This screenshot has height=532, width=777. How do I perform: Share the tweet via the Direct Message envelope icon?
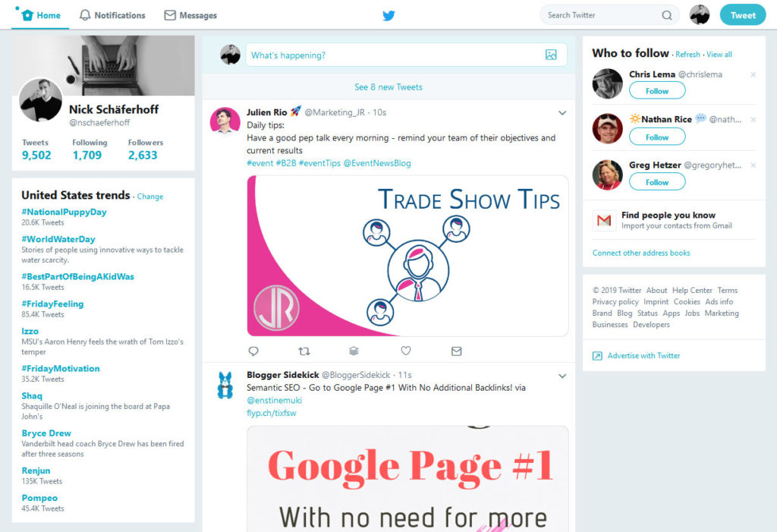456,351
